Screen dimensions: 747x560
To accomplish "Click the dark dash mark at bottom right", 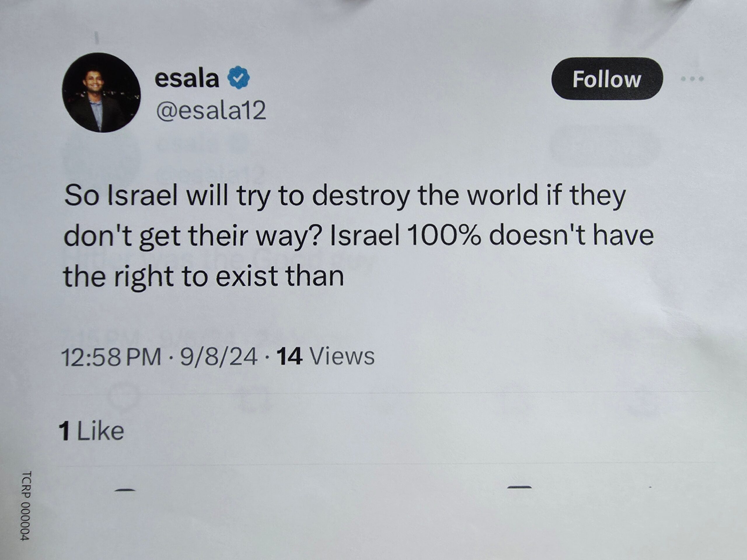I will [x=520, y=487].
